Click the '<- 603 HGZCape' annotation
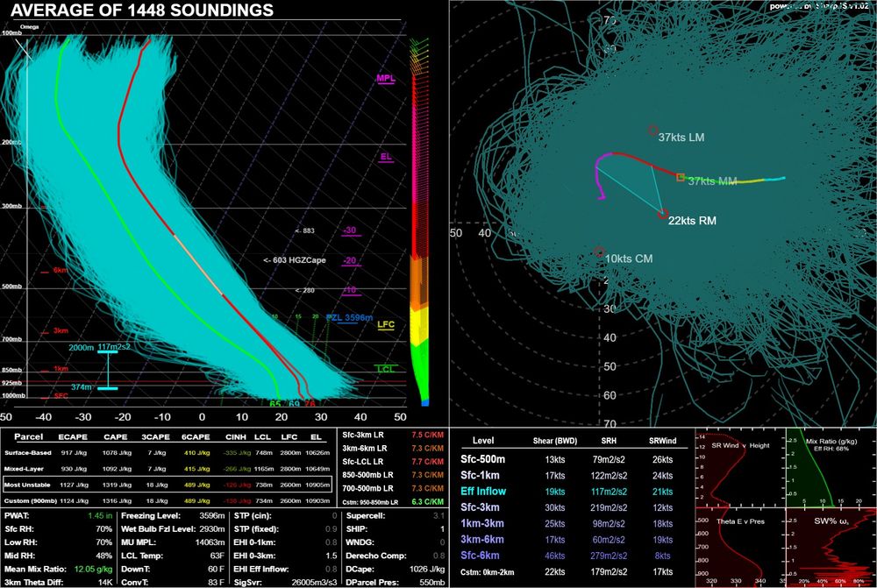 point(295,260)
